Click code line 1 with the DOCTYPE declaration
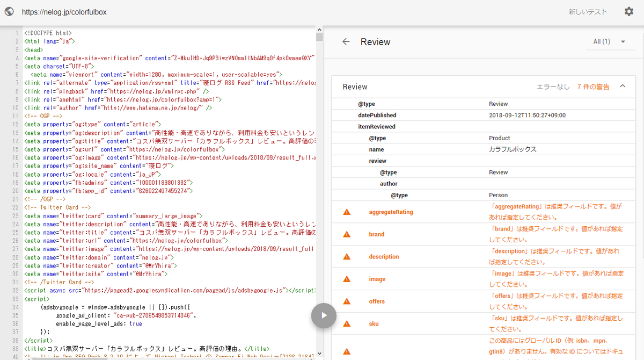The image size is (644, 360). coord(48,33)
